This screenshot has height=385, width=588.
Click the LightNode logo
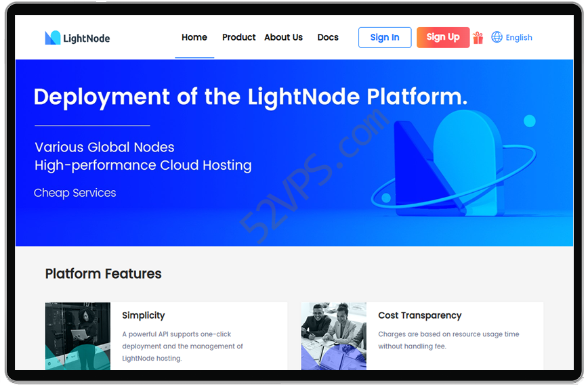tap(77, 38)
